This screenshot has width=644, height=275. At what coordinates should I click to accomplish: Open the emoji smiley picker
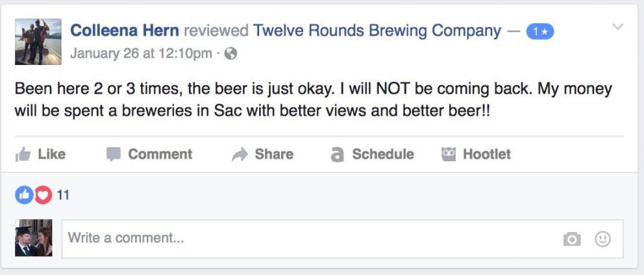coord(603,239)
